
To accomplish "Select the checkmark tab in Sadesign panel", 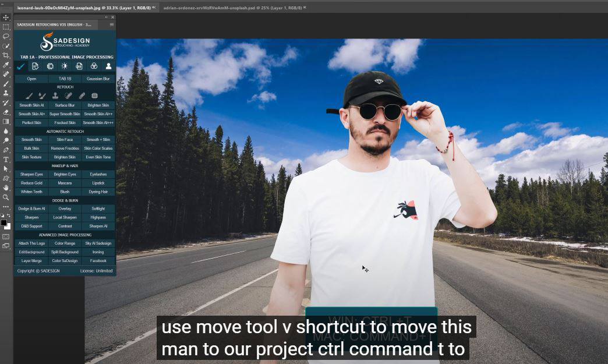I will (20, 66).
